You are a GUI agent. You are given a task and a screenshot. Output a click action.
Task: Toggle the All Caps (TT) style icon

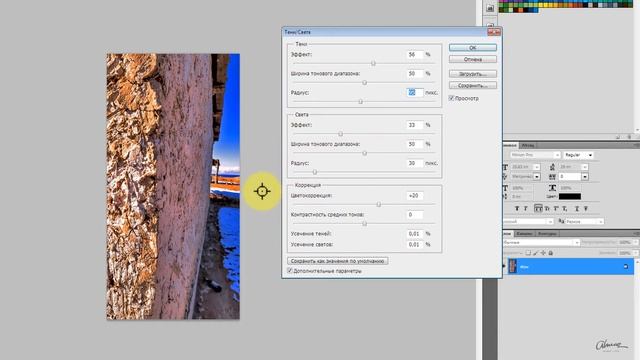coord(538,209)
